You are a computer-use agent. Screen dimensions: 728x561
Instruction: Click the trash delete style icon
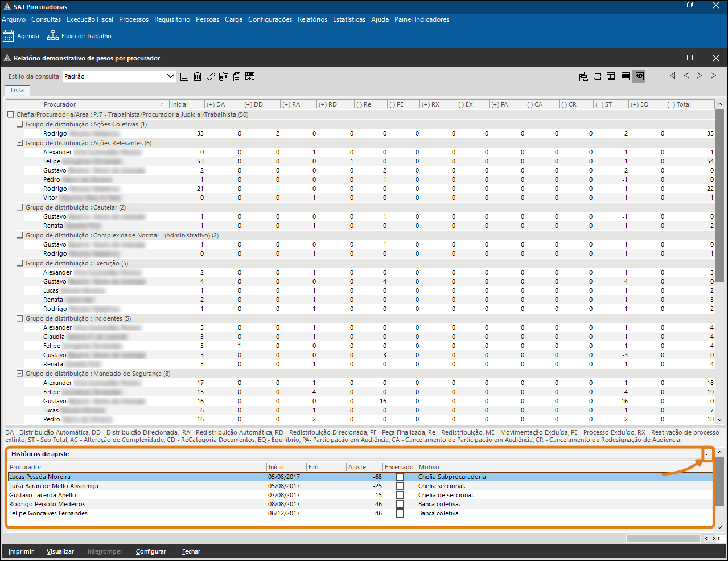tap(198, 77)
